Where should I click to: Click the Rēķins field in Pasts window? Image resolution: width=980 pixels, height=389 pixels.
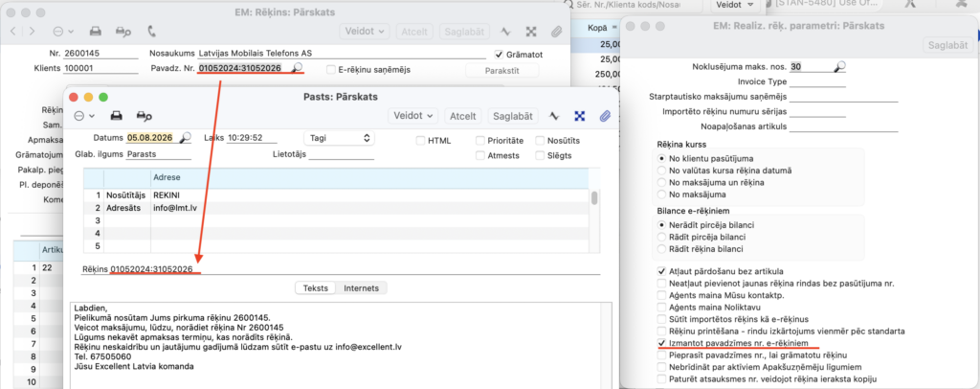tap(355, 269)
